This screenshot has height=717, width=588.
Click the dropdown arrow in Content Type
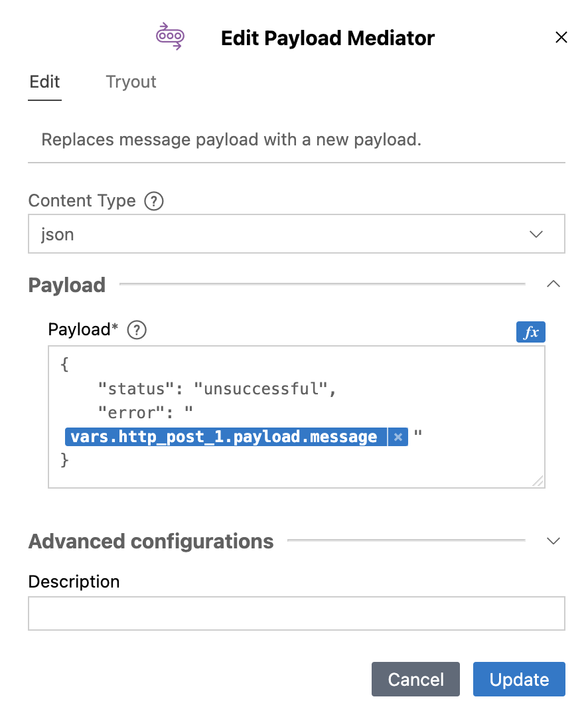(536, 234)
